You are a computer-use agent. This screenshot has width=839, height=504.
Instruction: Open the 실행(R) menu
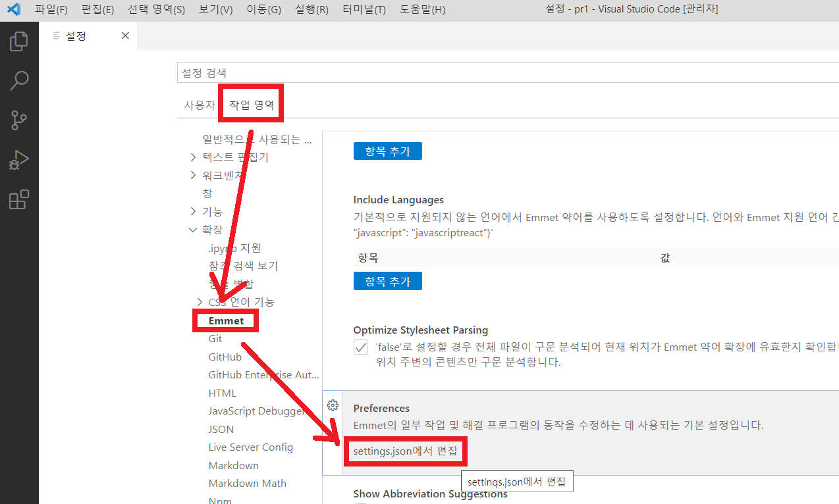[x=312, y=9]
